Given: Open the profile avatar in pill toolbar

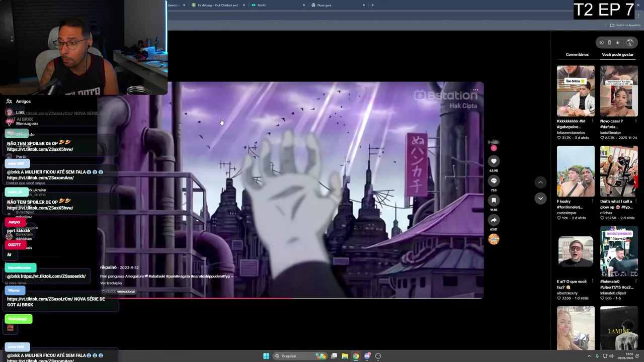Looking at the screenshot, I should point(630,43).
